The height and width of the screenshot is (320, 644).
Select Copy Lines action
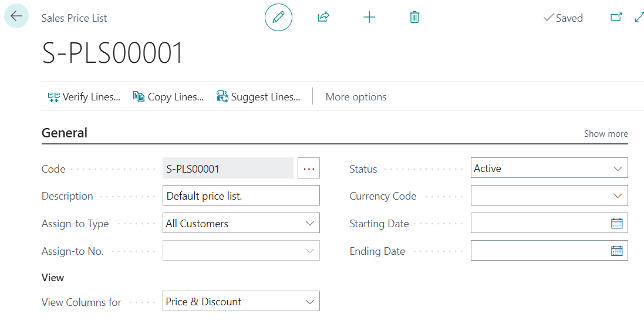coord(168,97)
